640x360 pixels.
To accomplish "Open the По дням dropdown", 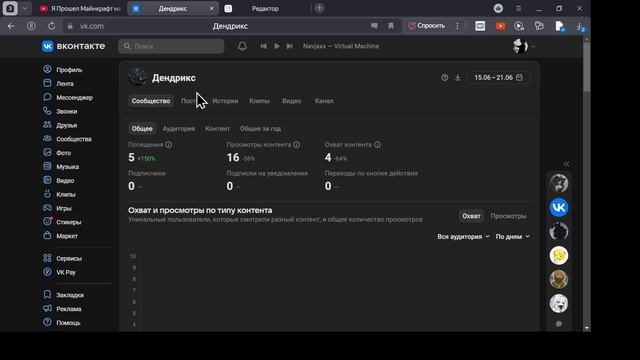I will coord(512,237).
